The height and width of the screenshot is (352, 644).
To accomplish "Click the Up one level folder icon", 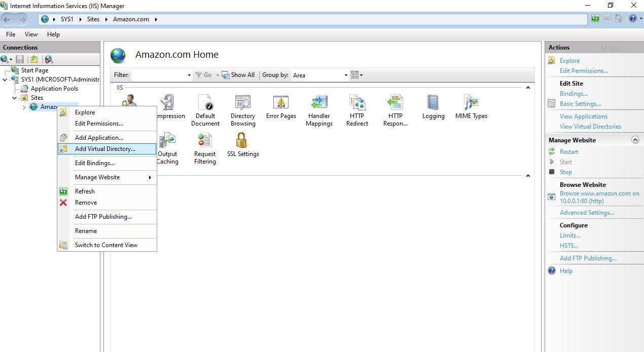I will [34, 59].
